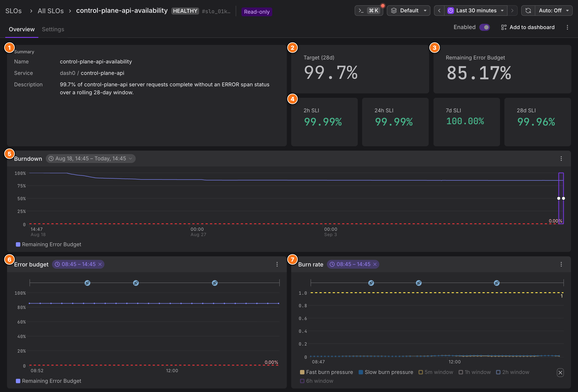Select the Overview tab
The image size is (578, 392).
point(22,29)
